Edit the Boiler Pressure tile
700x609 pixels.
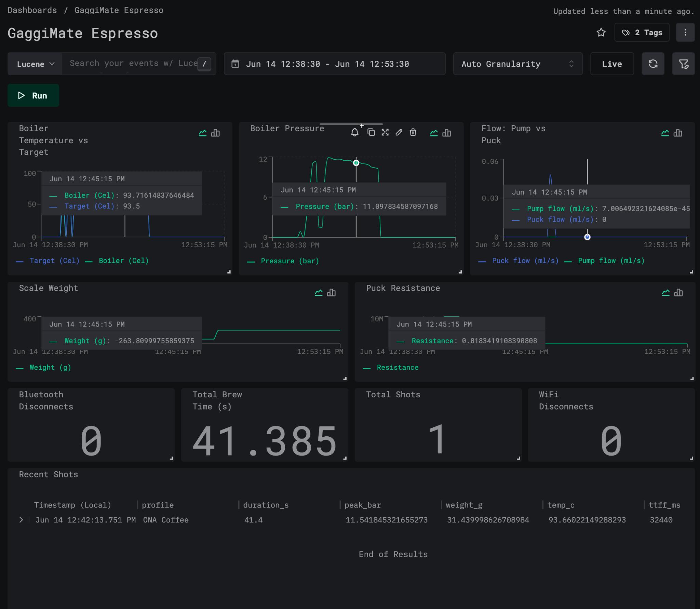click(x=399, y=132)
